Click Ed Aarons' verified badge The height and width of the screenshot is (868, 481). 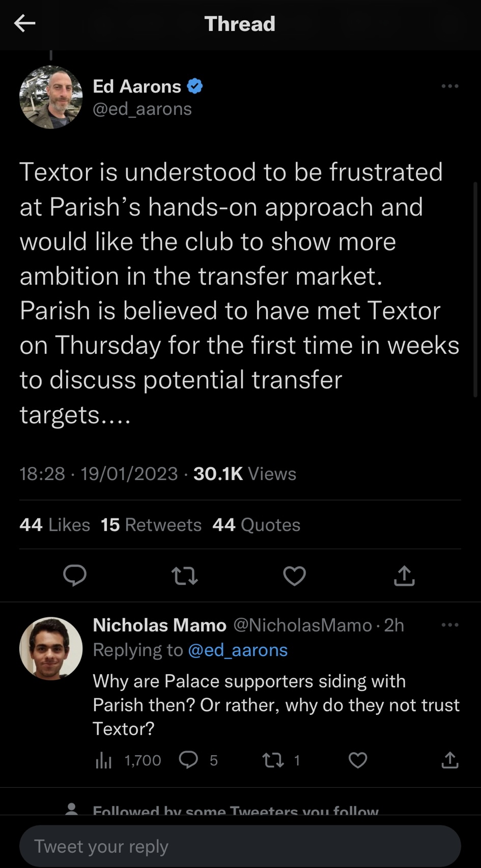pos(195,86)
